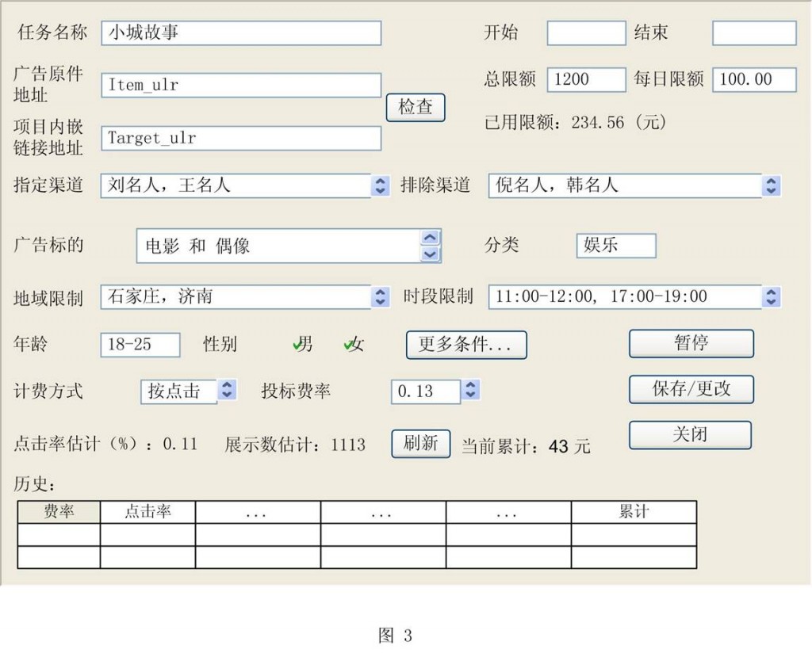Click the 暂停 button
This screenshot has height=653, width=812.
(691, 344)
